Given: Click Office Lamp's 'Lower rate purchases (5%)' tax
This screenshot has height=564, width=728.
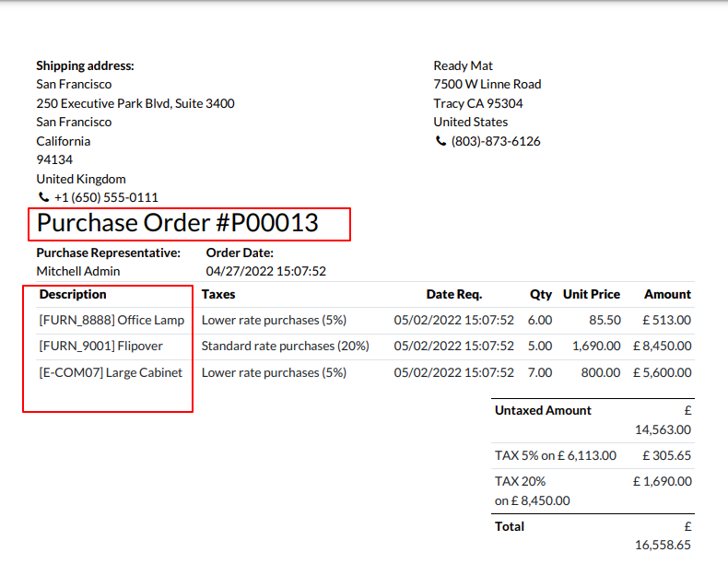Looking at the screenshot, I should (x=274, y=321).
